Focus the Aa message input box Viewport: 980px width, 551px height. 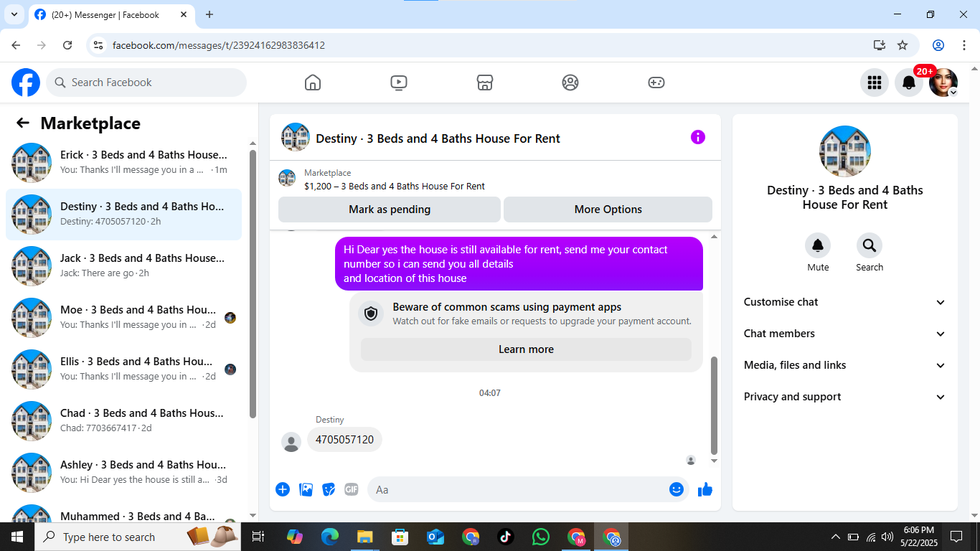tap(529, 489)
